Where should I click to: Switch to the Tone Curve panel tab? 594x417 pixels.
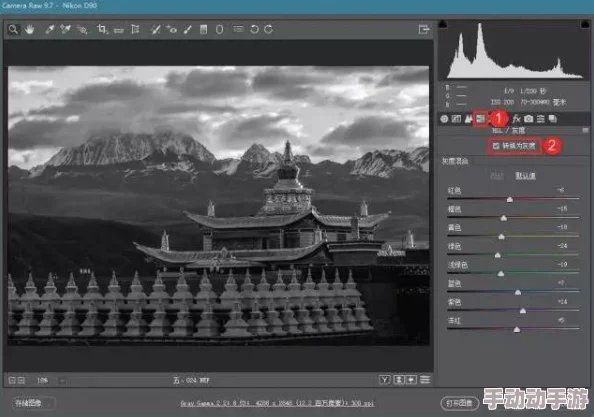[x=456, y=119]
